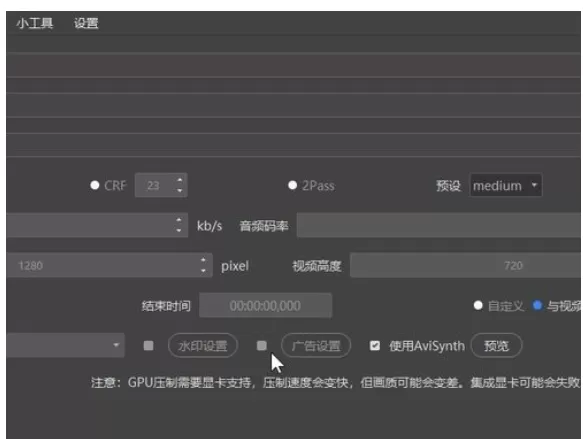Viewport: 583px width, 439px height.
Task: Click the CRF 23 value field
Action: (161, 185)
